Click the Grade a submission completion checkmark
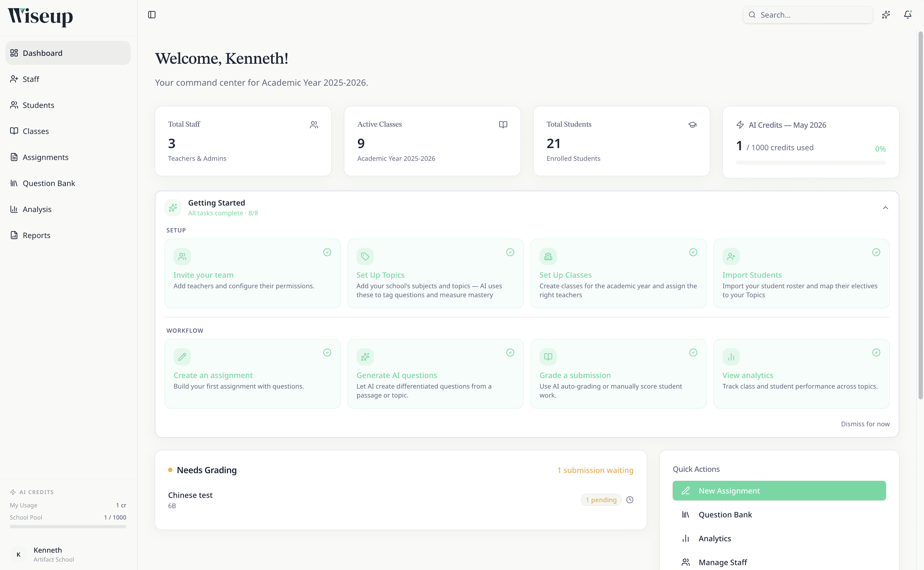Image resolution: width=924 pixels, height=570 pixels. click(693, 353)
